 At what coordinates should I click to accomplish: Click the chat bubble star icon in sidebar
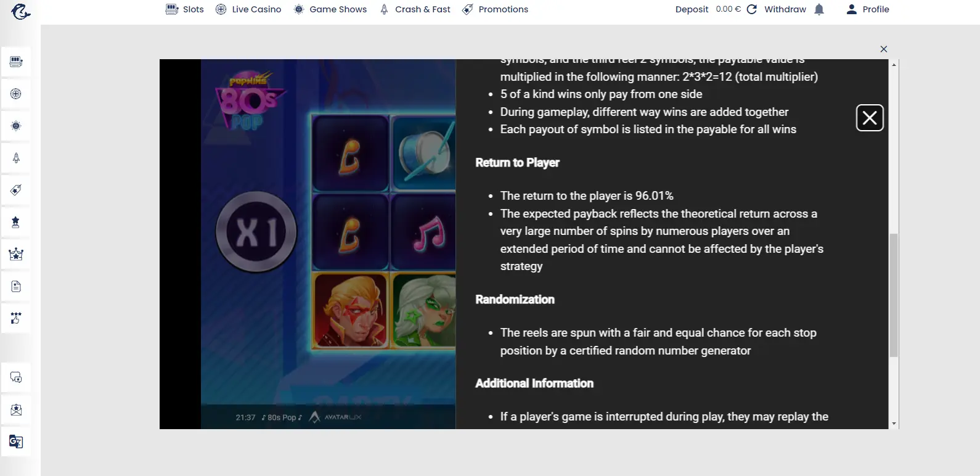click(16, 377)
